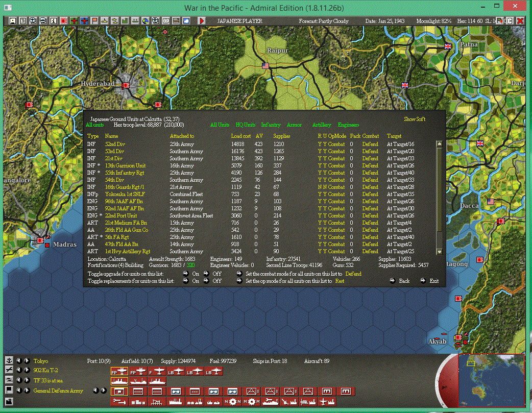The width and height of the screenshot is (532, 413).
Task: Click the crosshair target toolbar icon
Action: (x=155, y=21)
